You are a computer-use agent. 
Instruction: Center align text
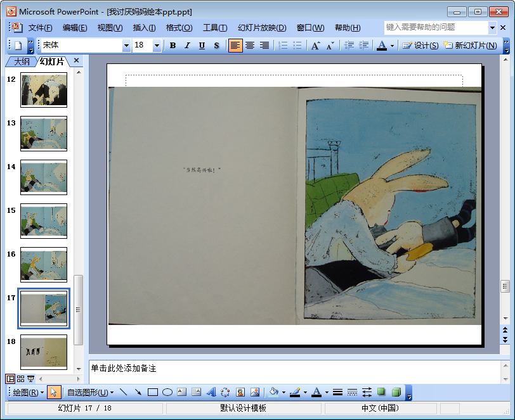coord(250,45)
